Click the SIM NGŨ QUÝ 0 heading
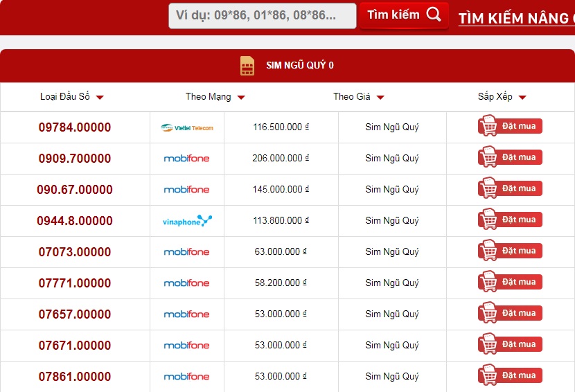The width and height of the screenshot is (575, 392). pos(300,65)
